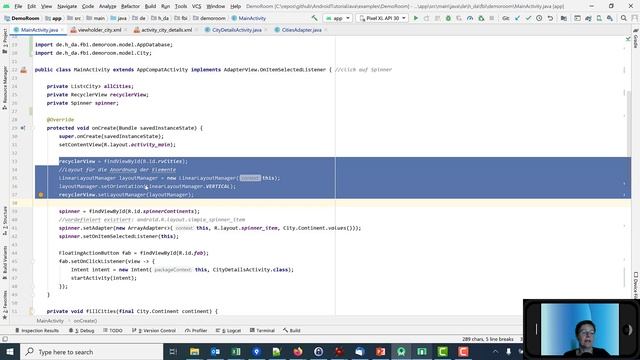Open the Build menu
This screenshot has width=640, height=360.
[150, 6]
